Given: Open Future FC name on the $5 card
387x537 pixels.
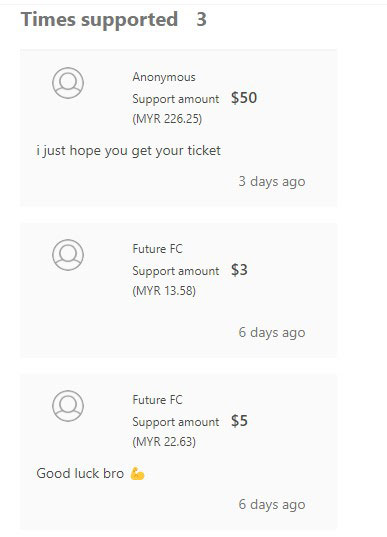Looking at the screenshot, I should (x=157, y=400).
